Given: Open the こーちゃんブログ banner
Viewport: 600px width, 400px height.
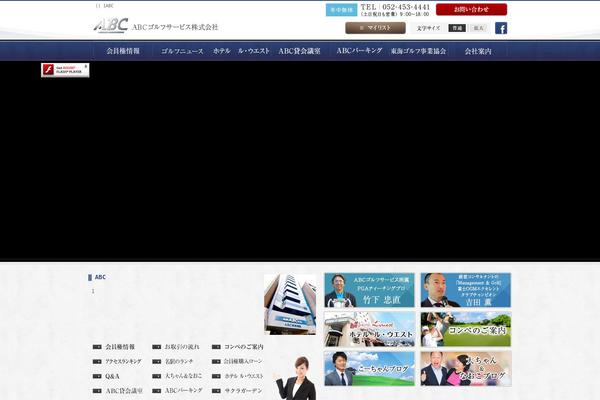Looking at the screenshot, I should pyautogui.click(x=369, y=369).
